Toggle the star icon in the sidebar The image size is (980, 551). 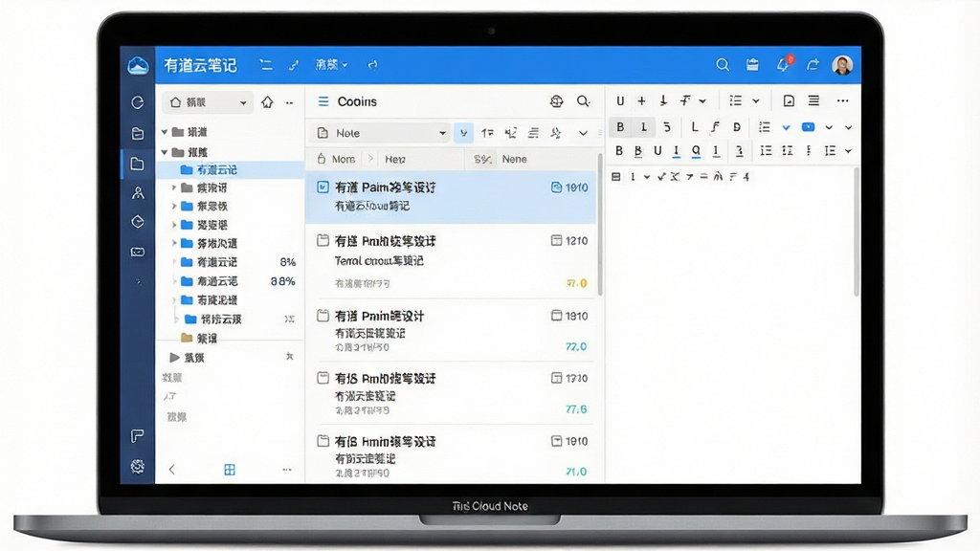tap(289, 357)
